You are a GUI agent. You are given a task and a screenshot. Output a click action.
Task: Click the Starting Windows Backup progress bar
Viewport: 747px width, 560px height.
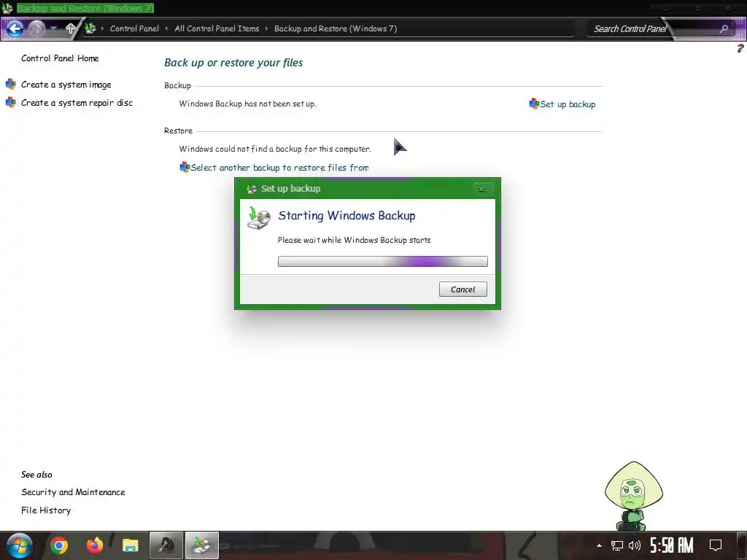pyautogui.click(x=382, y=261)
